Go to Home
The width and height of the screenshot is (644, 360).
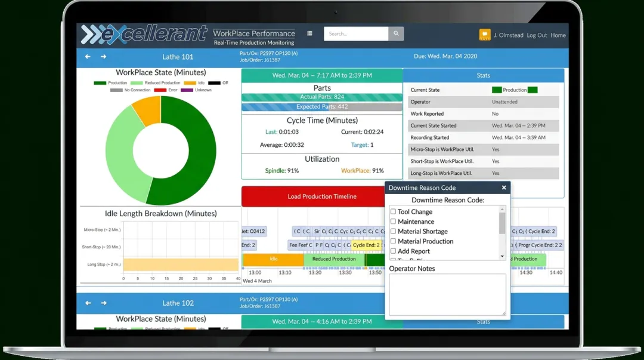(x=558, y=35)
